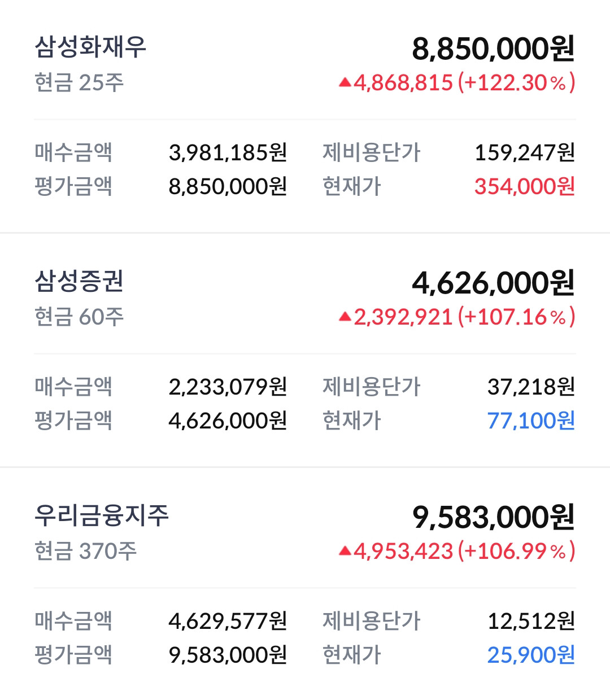The width and height of the screenshot is (610, 700).
Task: Select the +122.30% return percentage
Action: click(516, 83)
